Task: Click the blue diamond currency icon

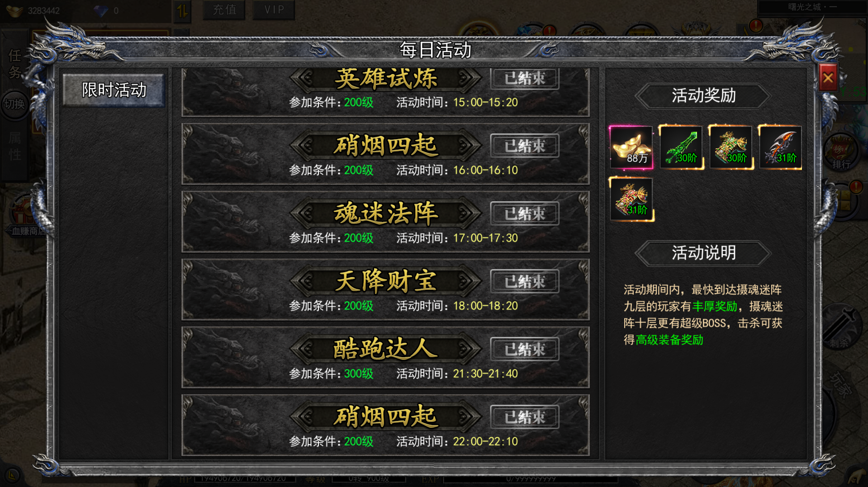Action: [x=101, y=10]
